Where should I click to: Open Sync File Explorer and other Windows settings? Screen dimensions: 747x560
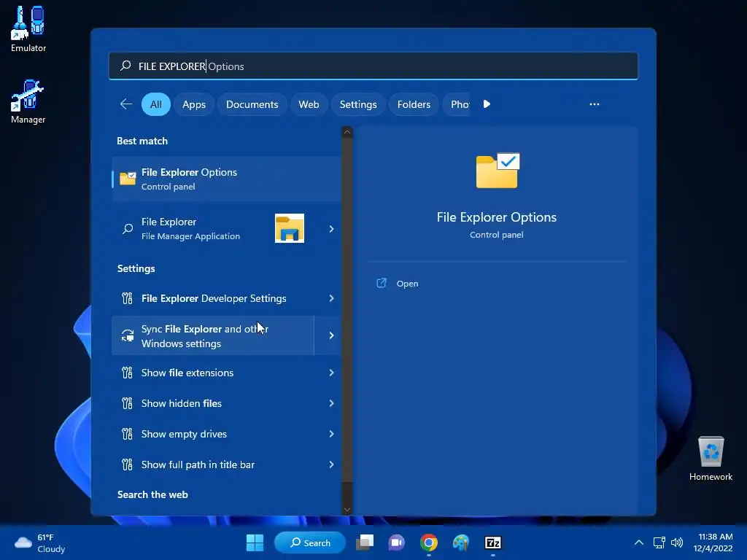pyautogui.click(x=213, y=335)
